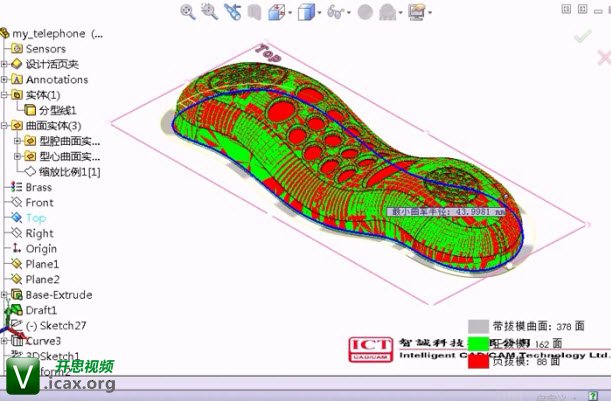Click the Apply Scene icon
This screenshot has width=611, height=401.
pos(387,12)
